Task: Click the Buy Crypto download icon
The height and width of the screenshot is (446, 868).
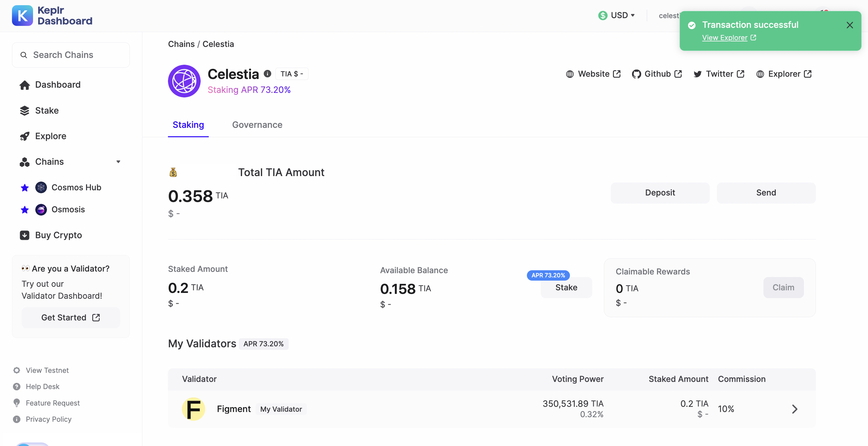Action: [25, 235]
